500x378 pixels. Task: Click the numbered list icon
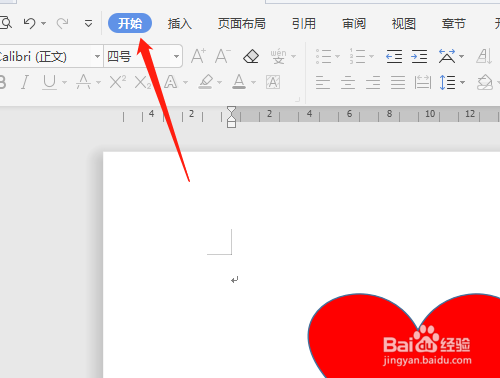pos(357,56)
